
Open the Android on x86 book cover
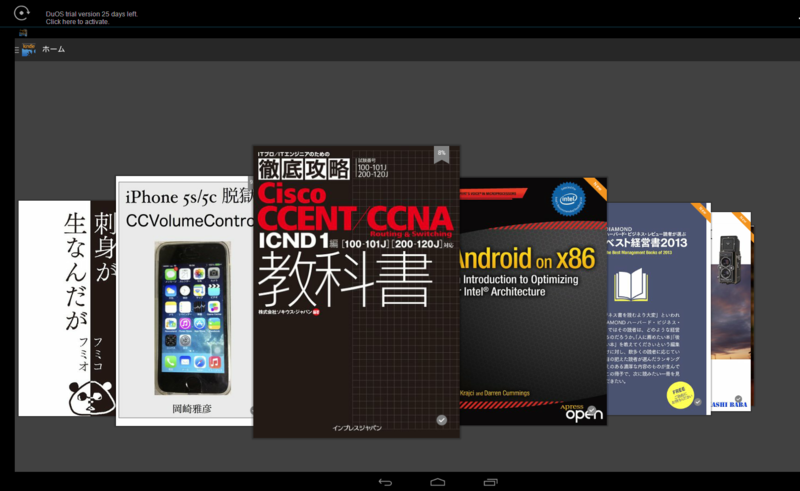point(533,301)
